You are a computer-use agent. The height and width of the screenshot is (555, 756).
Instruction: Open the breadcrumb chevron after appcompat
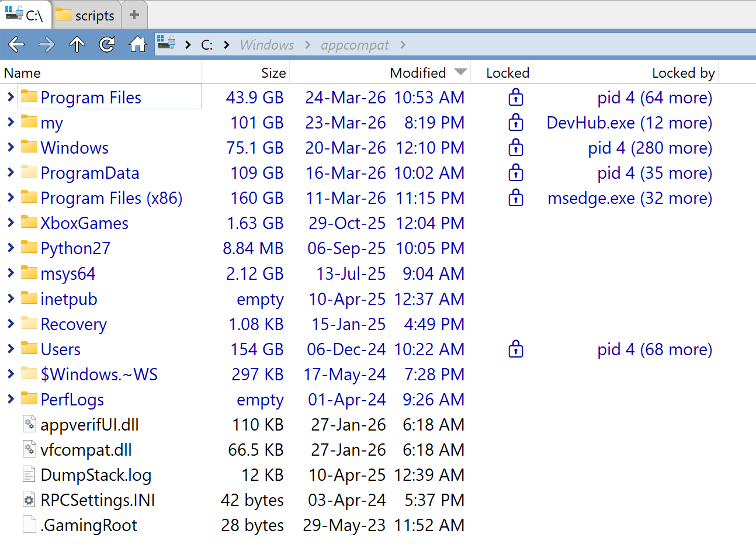coord(403,45)
